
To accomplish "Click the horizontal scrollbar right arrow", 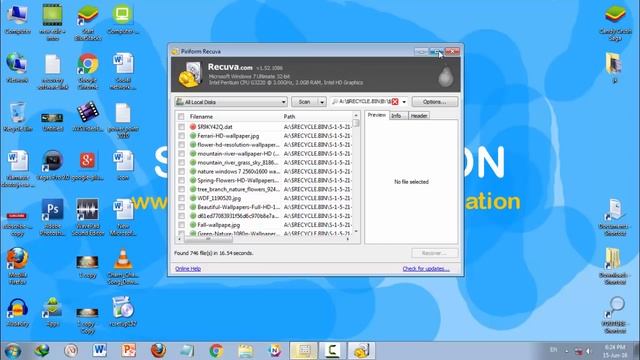I will [x=348, y=239].
